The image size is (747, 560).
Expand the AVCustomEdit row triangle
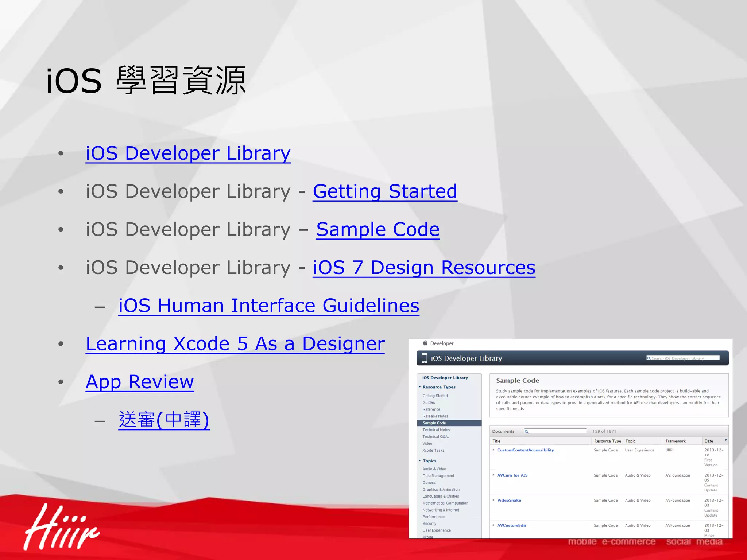pyautogui.click(x=494, y=525)
